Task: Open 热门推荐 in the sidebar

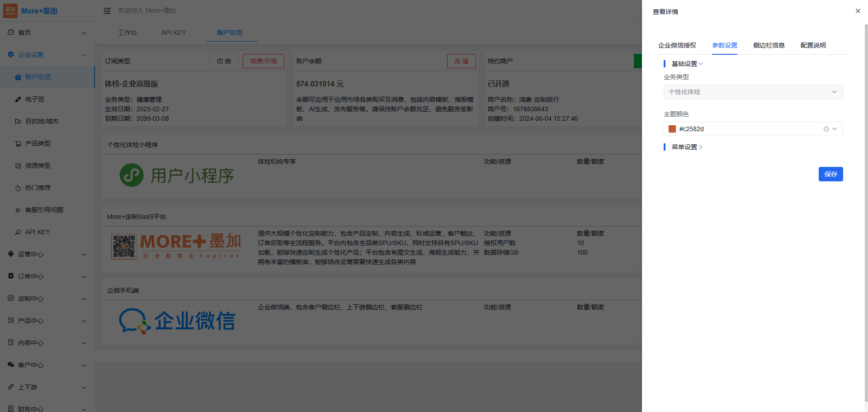Action: (x=38, y=188)
